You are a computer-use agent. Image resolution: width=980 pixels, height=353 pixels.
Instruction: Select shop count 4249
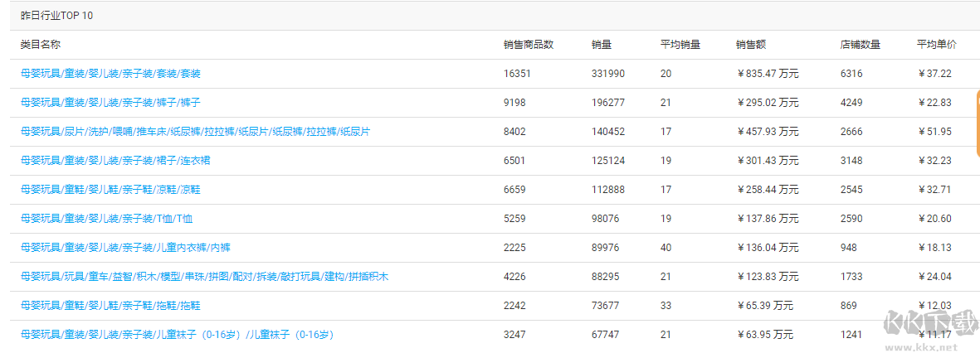[852, 102]
